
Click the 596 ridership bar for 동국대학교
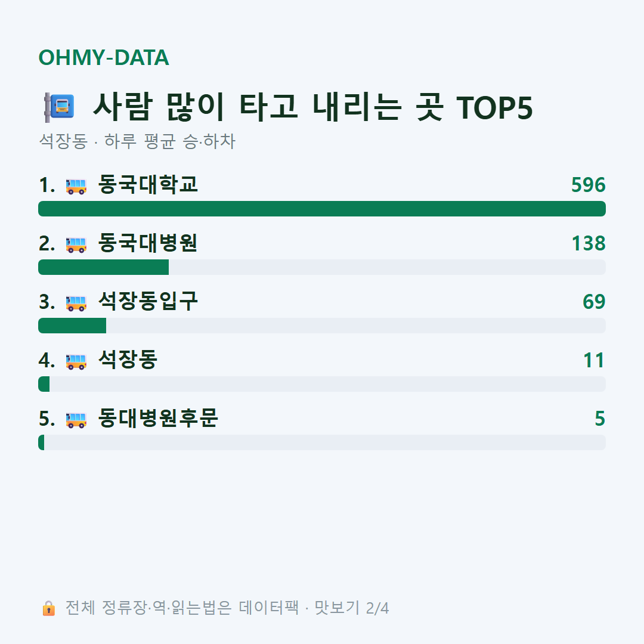322,209
